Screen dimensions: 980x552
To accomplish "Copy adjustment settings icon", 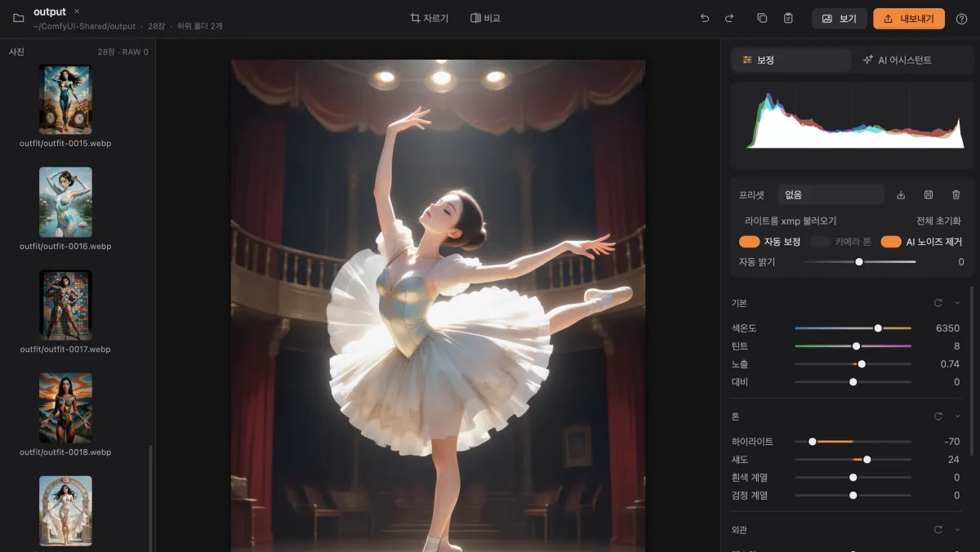I will click(762, 18).
